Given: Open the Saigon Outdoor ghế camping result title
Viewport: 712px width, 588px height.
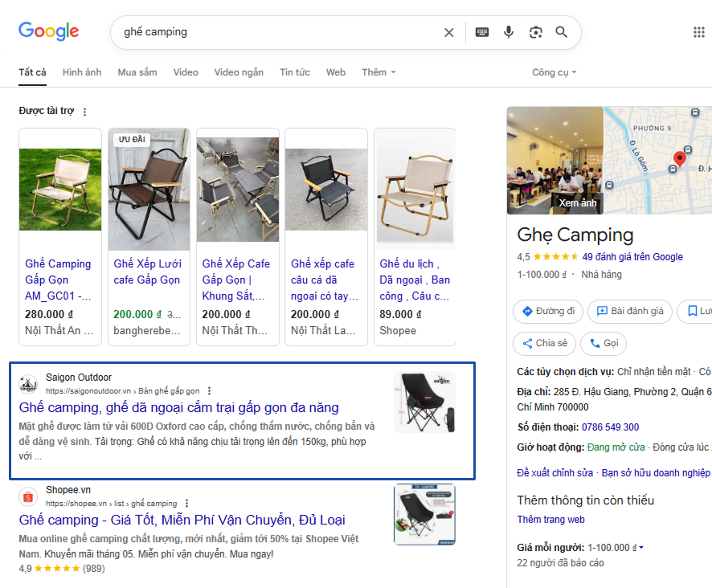Looking at the screenshot, I should [179, 408].
